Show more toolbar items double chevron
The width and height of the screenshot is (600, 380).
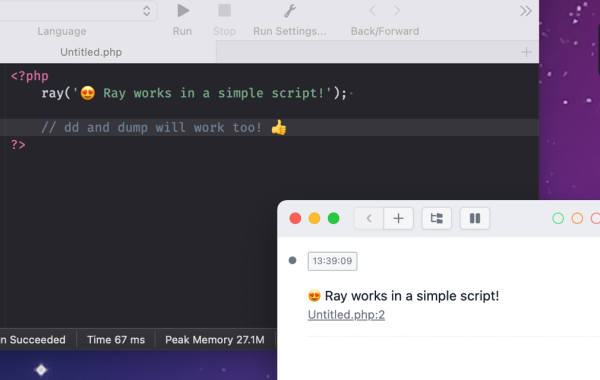(x=526, y=11)
